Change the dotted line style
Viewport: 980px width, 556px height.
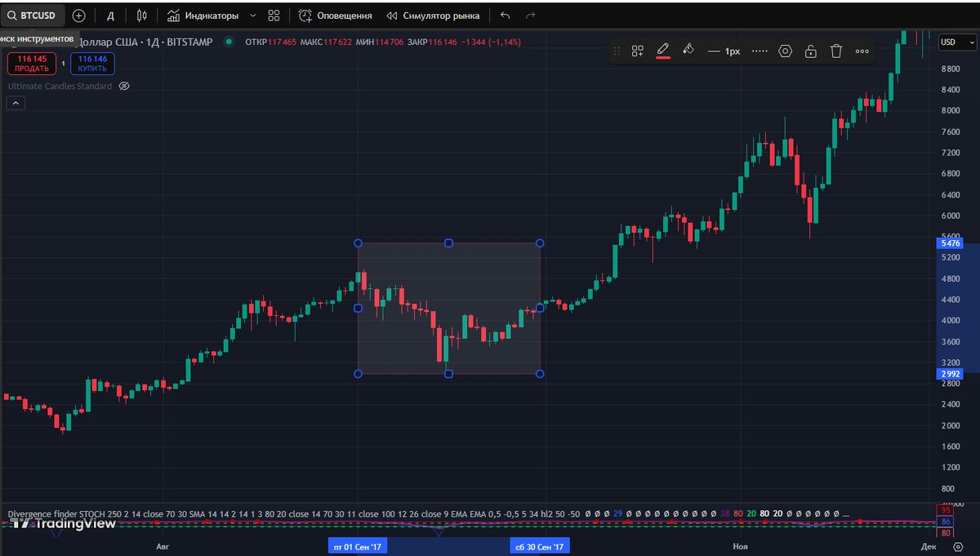[x=759, y=51]
